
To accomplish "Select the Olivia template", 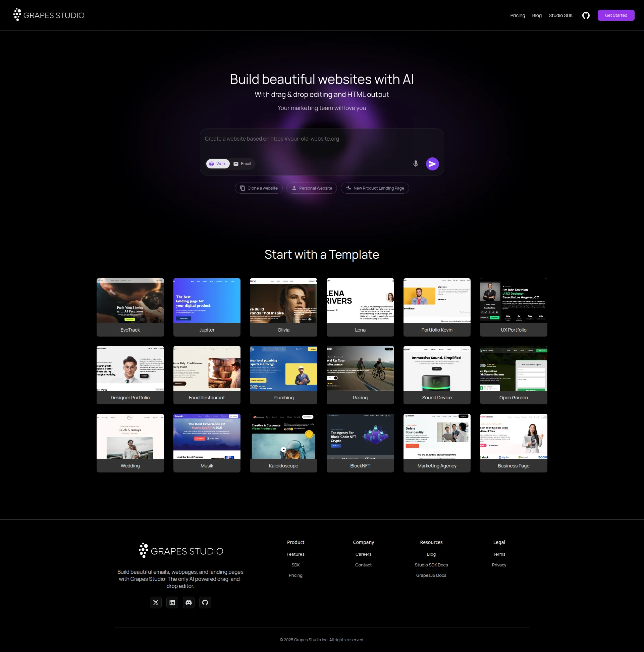I will 283,307.
